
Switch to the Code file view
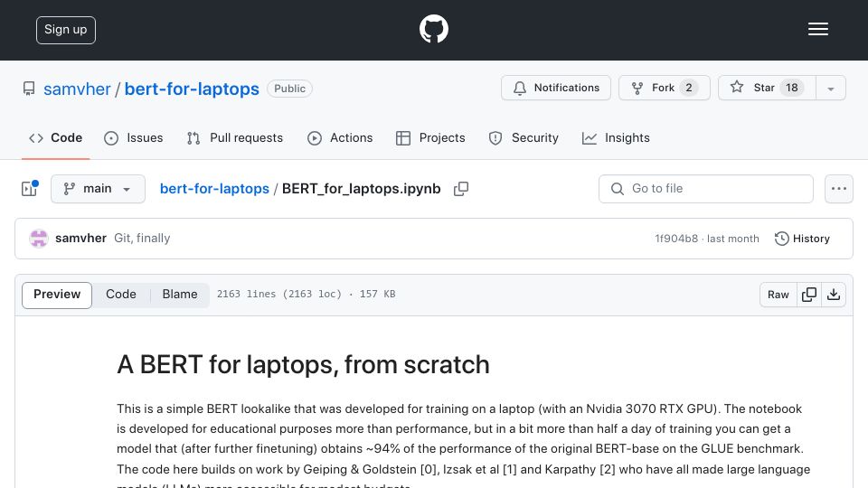click(121, 295)
